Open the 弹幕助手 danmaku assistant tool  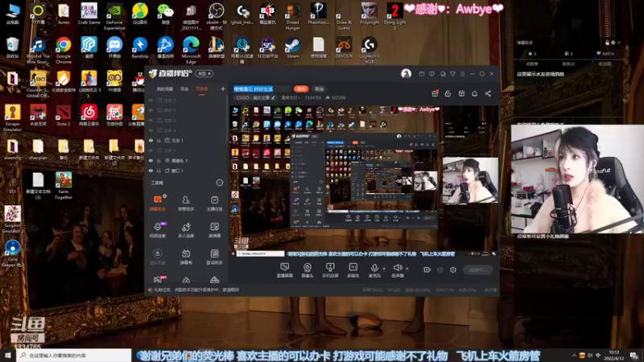(x=157, y=203)
